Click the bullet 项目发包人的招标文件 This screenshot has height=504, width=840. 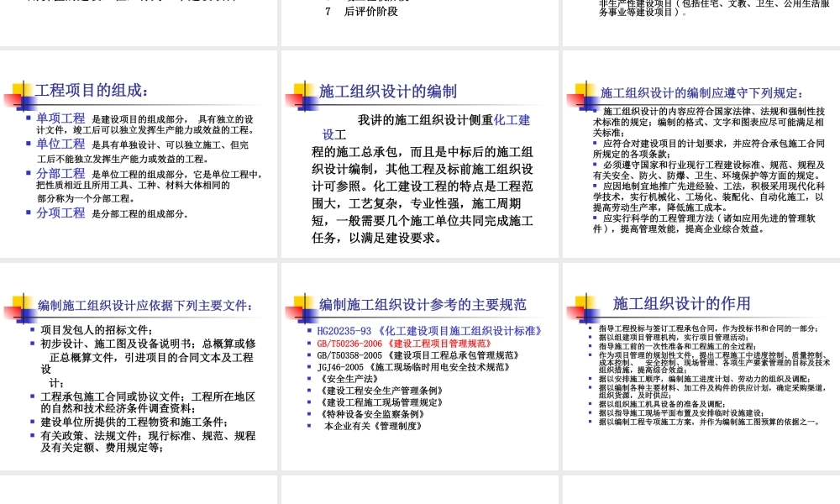tap(97, 330)
